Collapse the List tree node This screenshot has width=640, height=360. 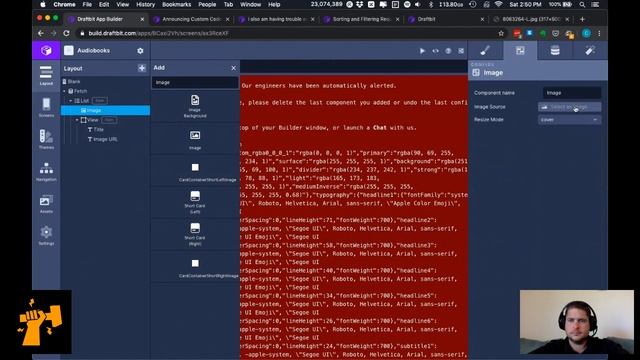[x=70, y=100]
